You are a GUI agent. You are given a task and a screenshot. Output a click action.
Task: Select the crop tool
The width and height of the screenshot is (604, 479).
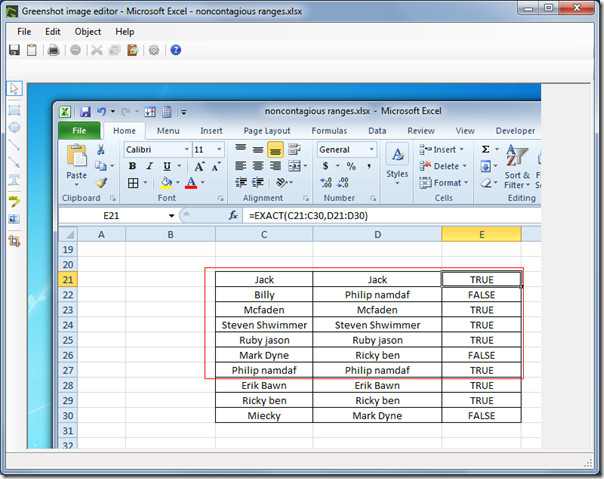(14, 241)
